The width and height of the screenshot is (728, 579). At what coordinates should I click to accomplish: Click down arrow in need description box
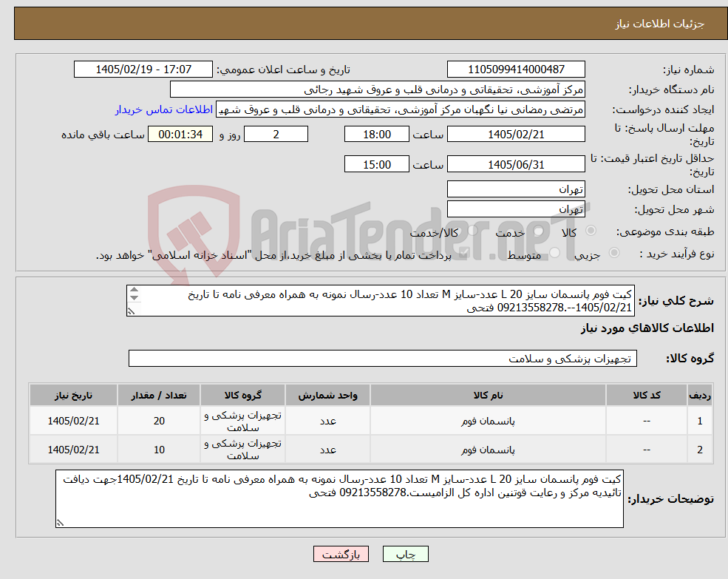135,297
